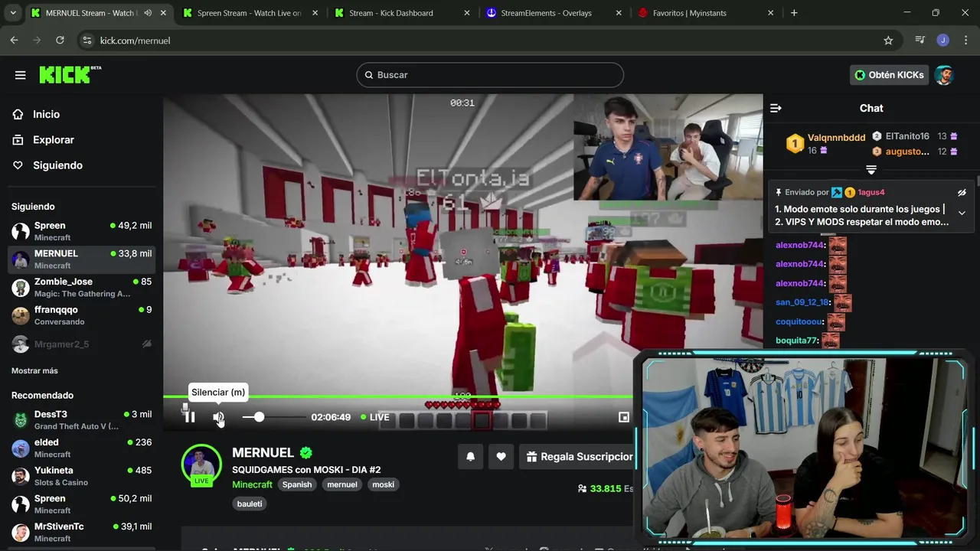Switch to Spreen Stream browser tab

[249, 13]
